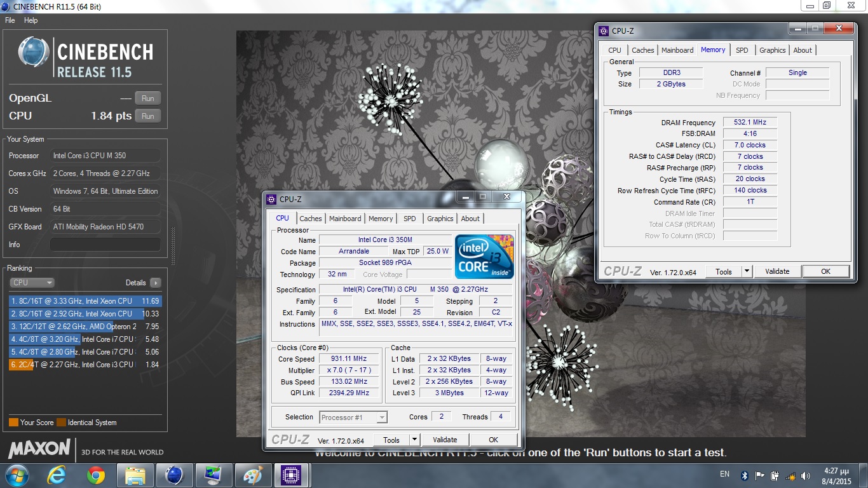
Task: Select About tab in Memory window
Action: click(x=803, y=50)
